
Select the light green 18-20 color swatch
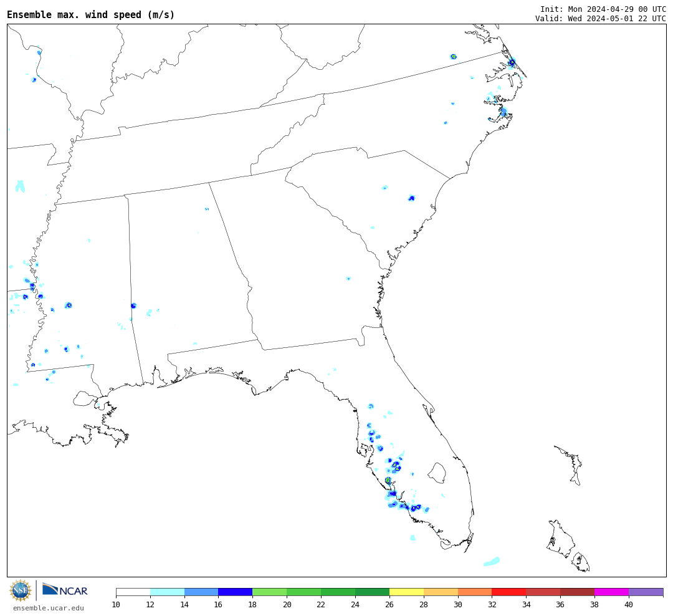click(x=270, y=592)
